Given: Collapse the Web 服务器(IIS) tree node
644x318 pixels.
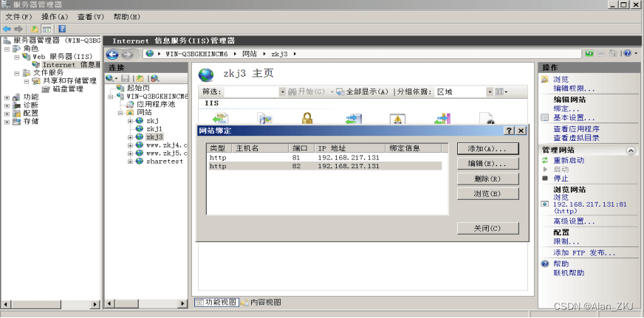Looking at the screenshot, I should pos(17,57).
